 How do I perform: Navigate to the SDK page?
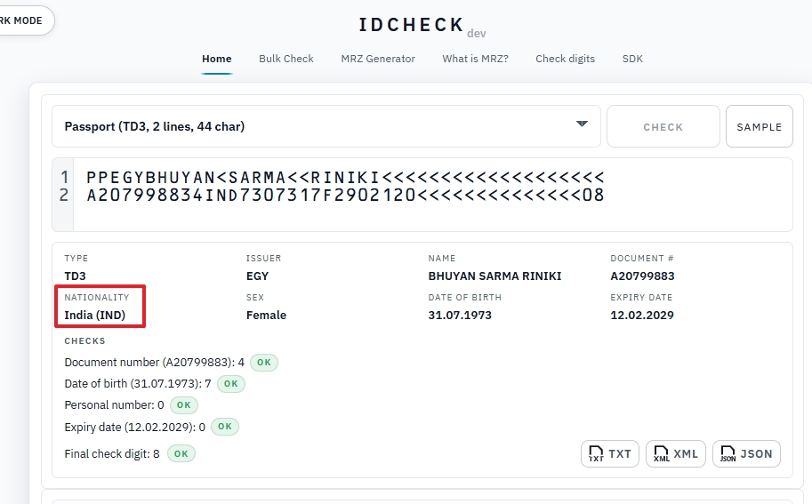(632, 59)
